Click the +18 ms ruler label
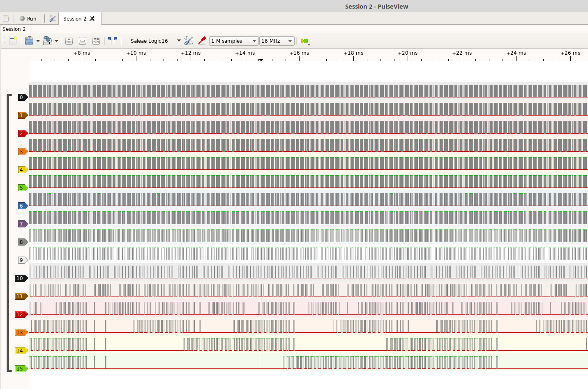588x389 pixels. tap(353, 53)
